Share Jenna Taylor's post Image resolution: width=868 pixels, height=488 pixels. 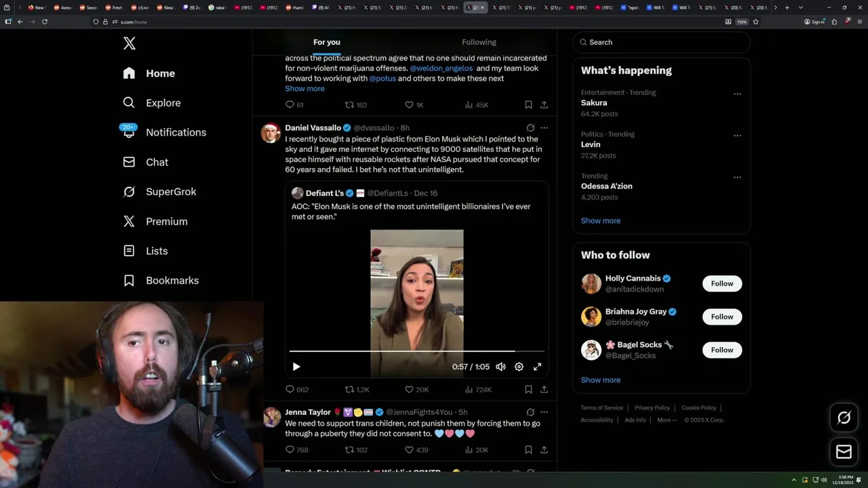click(x=544, y=450)
